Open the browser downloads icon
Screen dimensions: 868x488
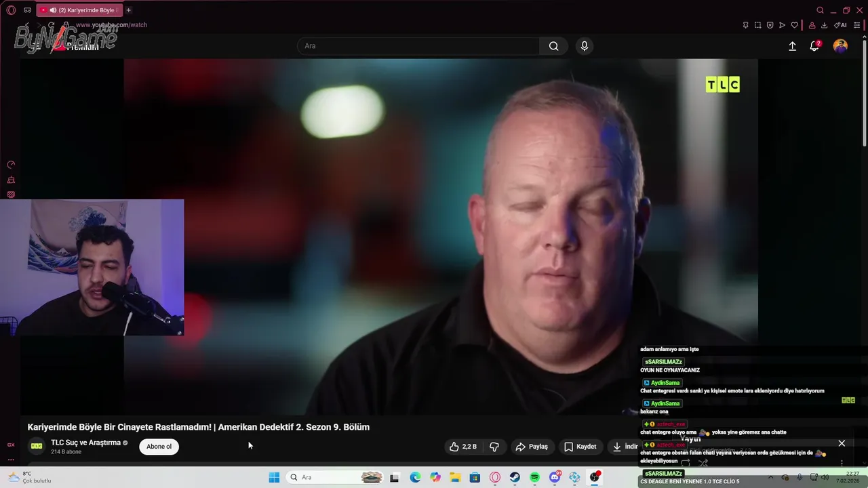[824, 25]
